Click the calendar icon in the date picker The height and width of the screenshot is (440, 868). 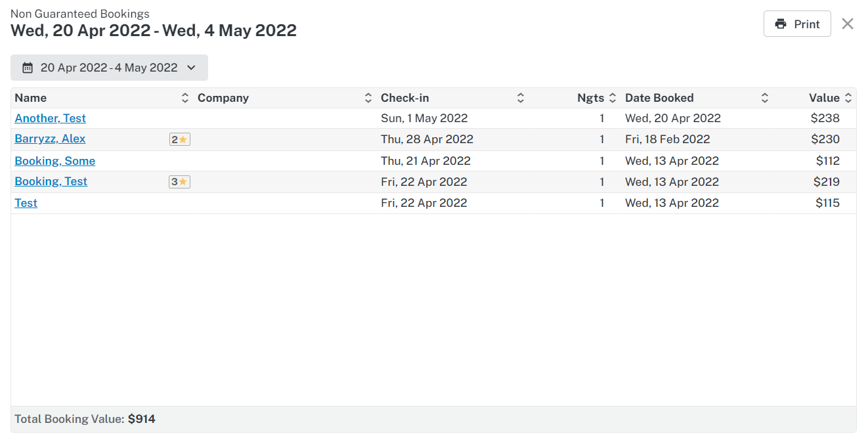[x=28, y=68]
